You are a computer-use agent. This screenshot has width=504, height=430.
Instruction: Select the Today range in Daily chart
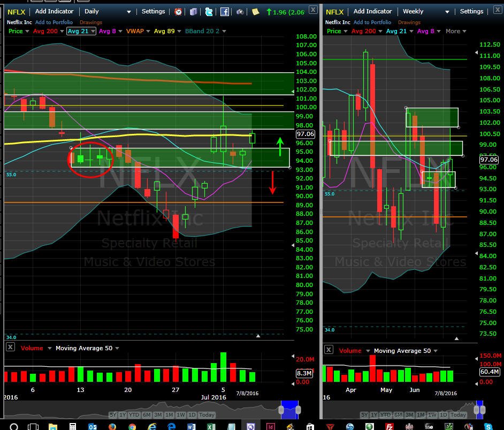(207, 415)
